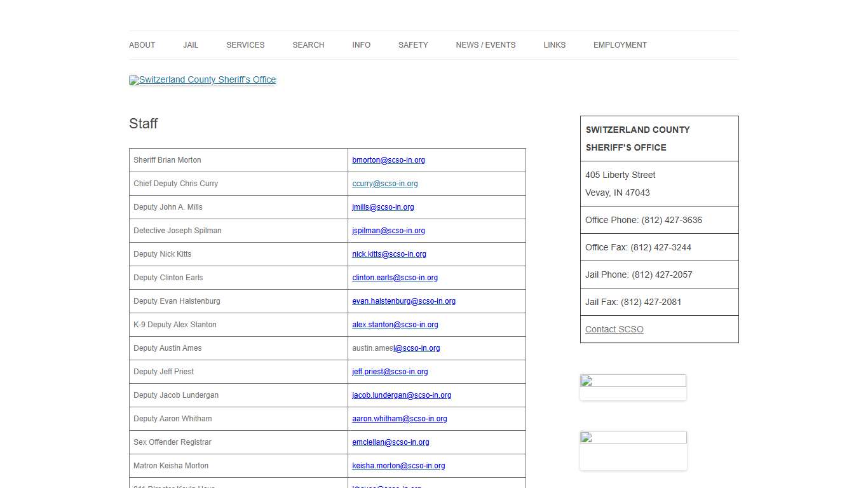Click Matron Keisha Morton's email address
The width and height of the screenshot is (868, 488).
tap(398, 466)
